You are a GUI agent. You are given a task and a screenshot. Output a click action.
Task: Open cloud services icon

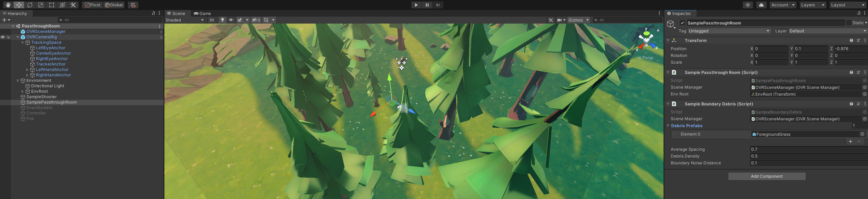761,5
